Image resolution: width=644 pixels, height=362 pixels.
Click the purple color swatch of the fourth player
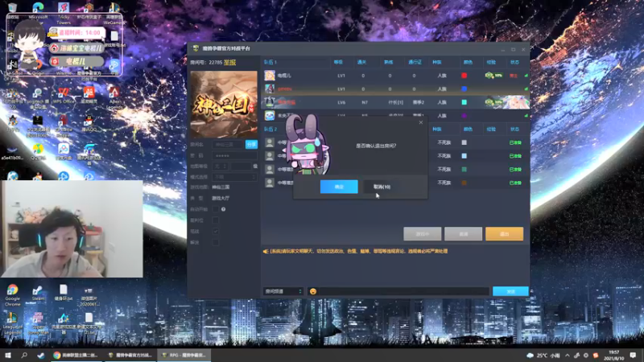pyautogui.click(x=464, y=116)
